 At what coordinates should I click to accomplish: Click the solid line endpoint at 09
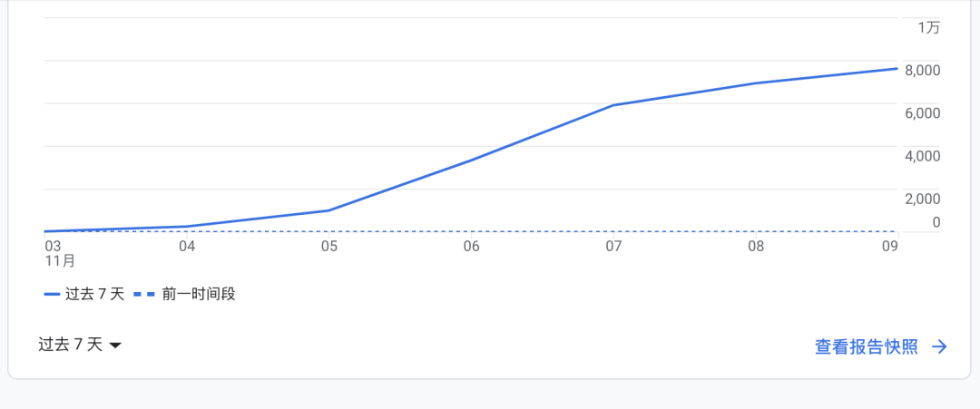(897, 69)
